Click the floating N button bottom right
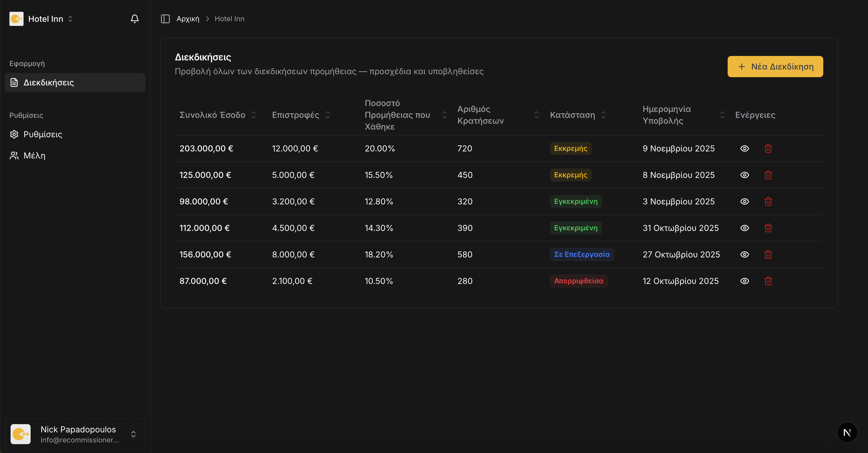The width and height of the screenshot is (868, 453). (x=847, y=432)
